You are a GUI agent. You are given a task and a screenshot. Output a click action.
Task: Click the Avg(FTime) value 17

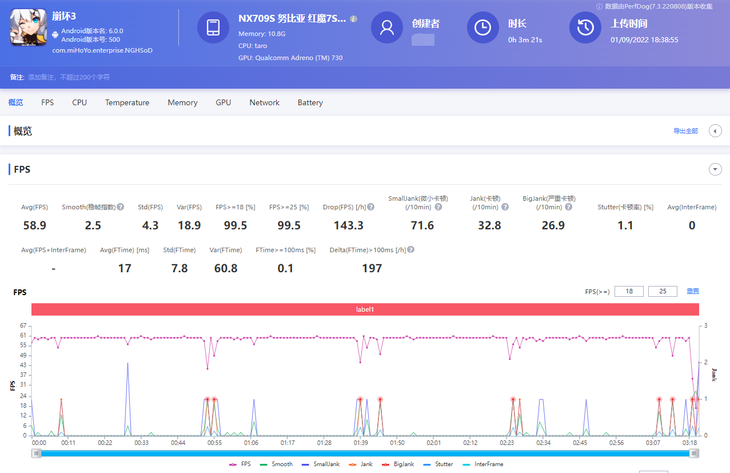pos(125,268)
